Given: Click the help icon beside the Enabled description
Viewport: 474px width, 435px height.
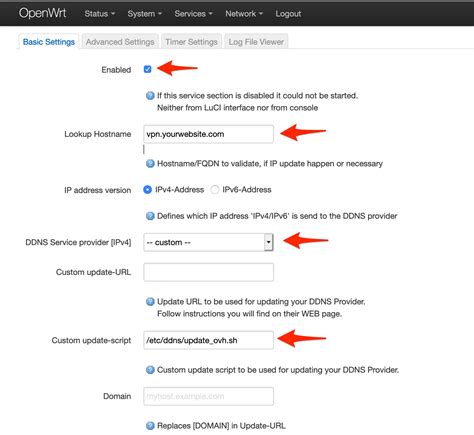Looking at the screenshot, I should coord(150,96).
